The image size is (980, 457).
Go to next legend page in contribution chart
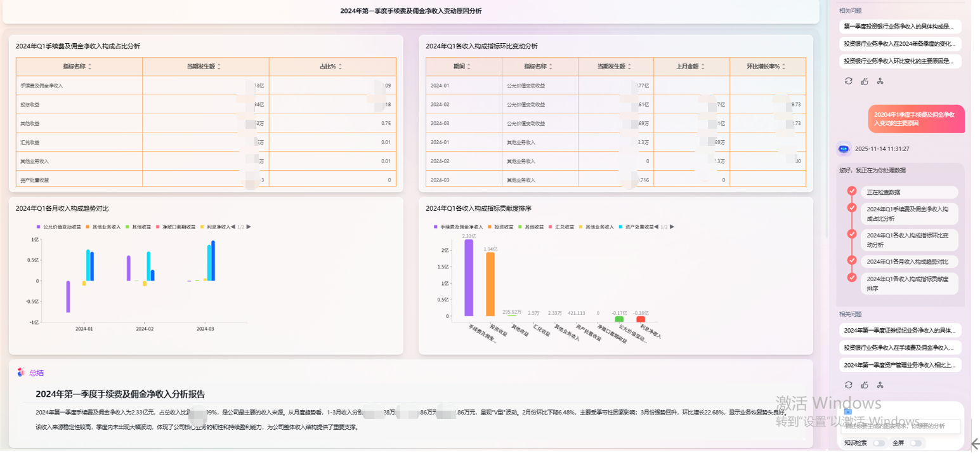point(672,227)
